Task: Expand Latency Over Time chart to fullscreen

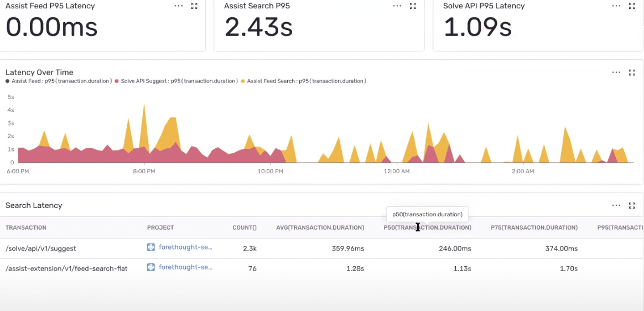Action: [x=632, y=72]
